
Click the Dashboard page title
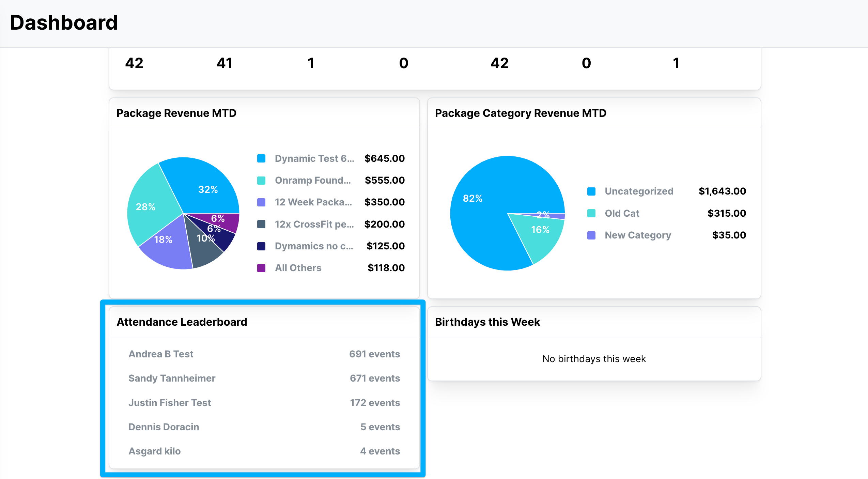(x=64, y=22)
